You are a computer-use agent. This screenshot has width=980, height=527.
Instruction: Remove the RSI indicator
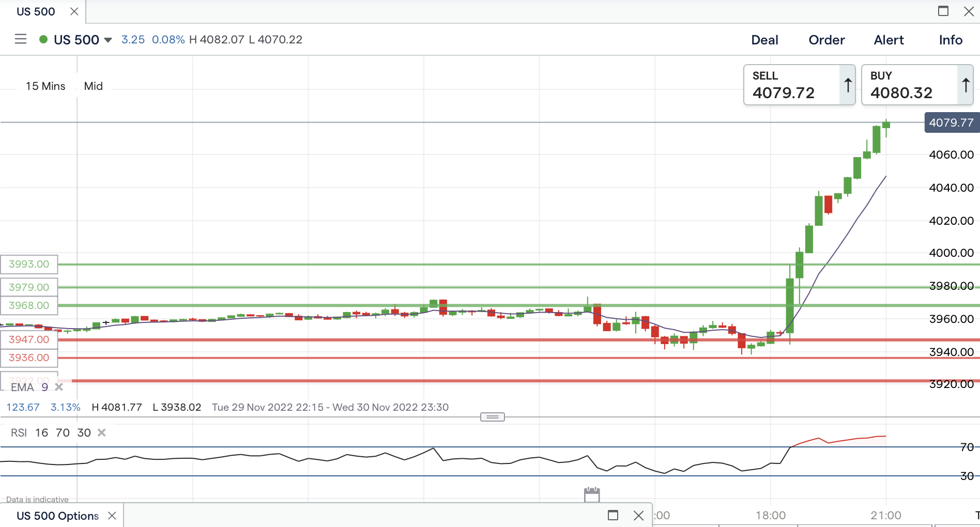102,432
